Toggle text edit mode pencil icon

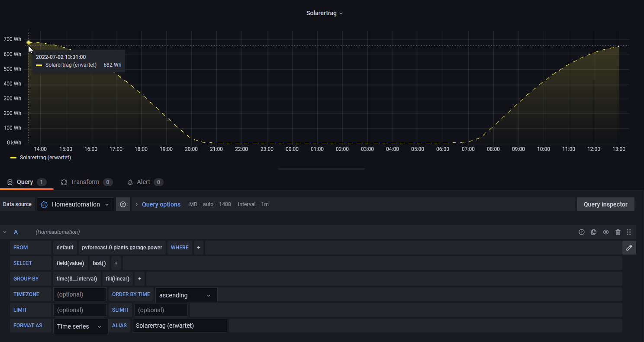(629, 248)
